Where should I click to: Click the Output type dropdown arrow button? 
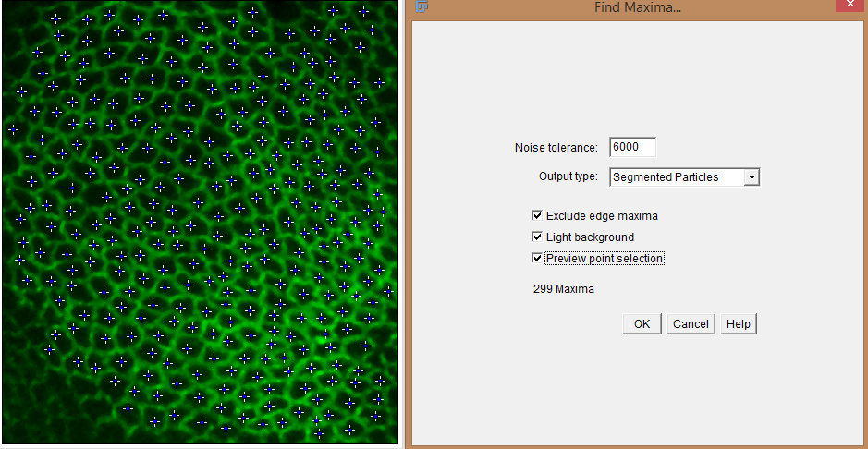click(752, 177)
